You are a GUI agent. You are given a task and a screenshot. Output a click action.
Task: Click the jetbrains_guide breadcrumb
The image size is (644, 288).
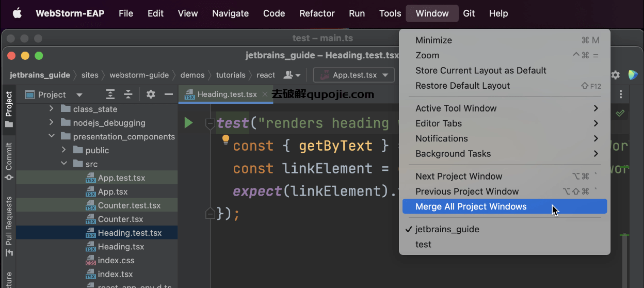(x=40, y=75)
